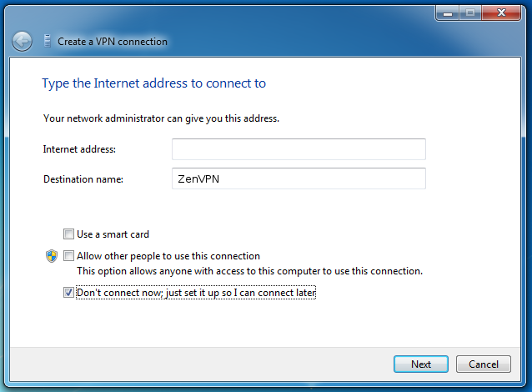Close the Create a VPN connection window
This screenshot has width=532, height=392.
501,13
